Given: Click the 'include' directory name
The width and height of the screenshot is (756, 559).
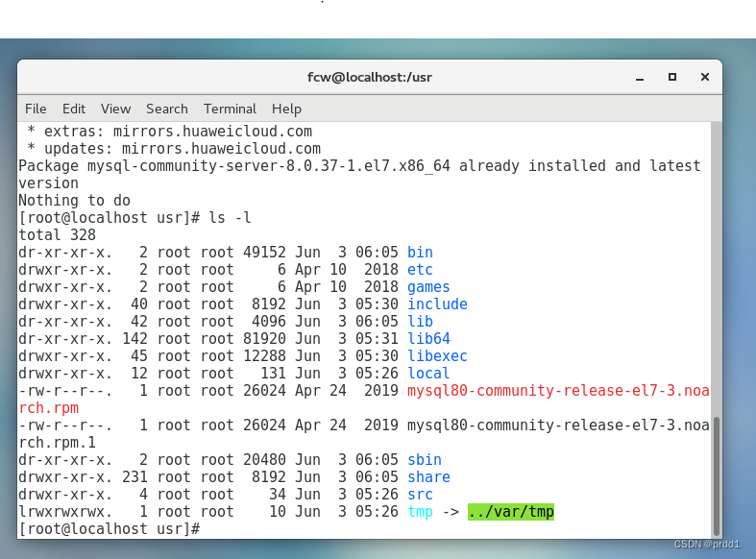Looking at the screenshot, I should click(437, 304).
